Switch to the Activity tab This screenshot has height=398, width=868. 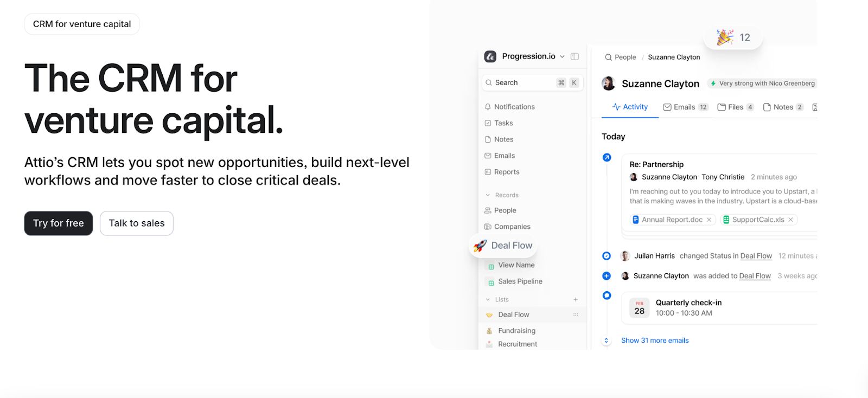pos(630,107)
